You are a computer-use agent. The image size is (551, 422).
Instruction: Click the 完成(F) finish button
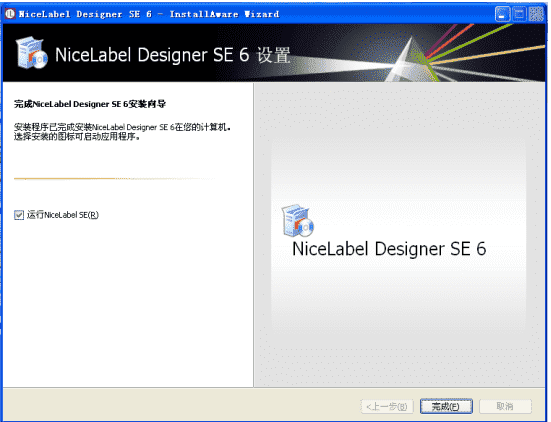tap(446, 407)
